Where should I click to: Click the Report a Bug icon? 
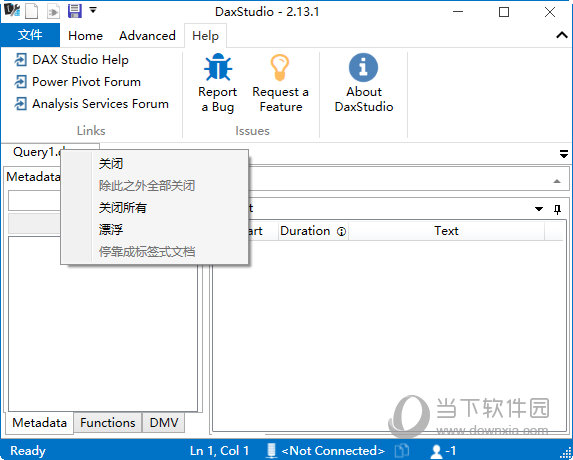[218, 67]
